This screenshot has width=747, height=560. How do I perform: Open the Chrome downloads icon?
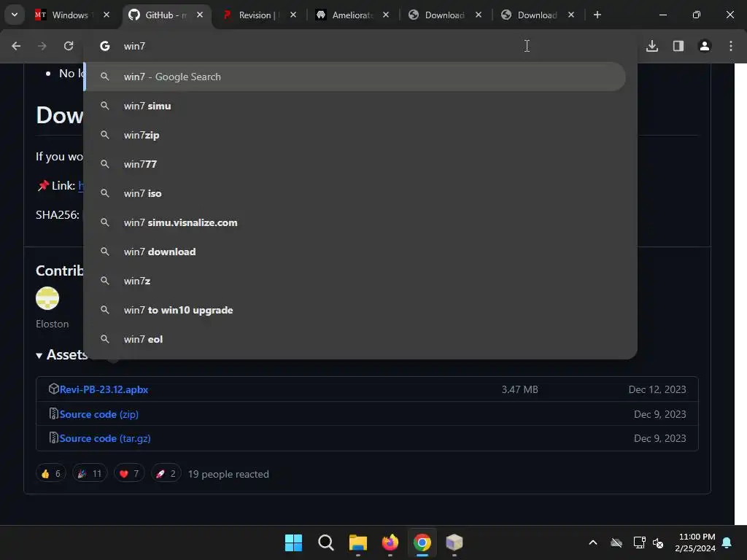coord(652,46)
